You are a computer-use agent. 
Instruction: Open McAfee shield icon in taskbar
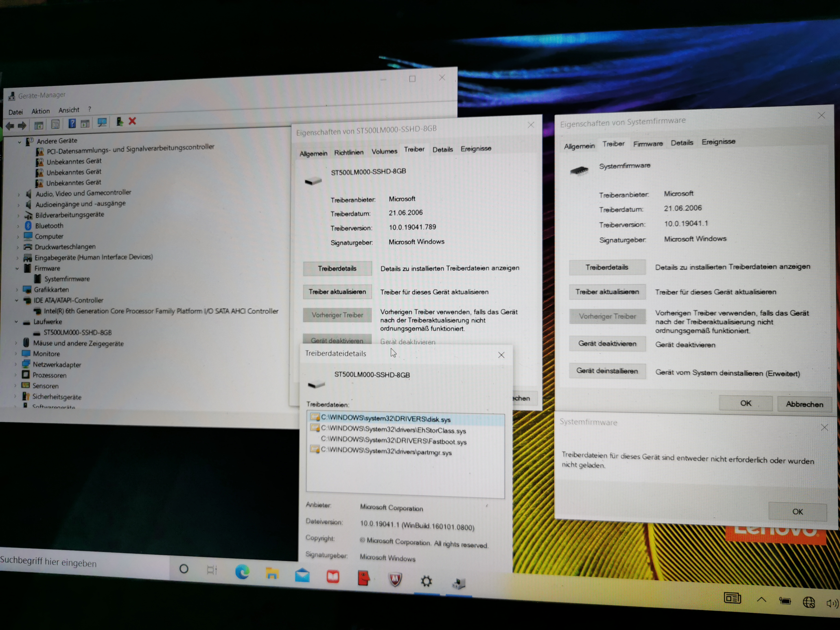coord(395,580)
